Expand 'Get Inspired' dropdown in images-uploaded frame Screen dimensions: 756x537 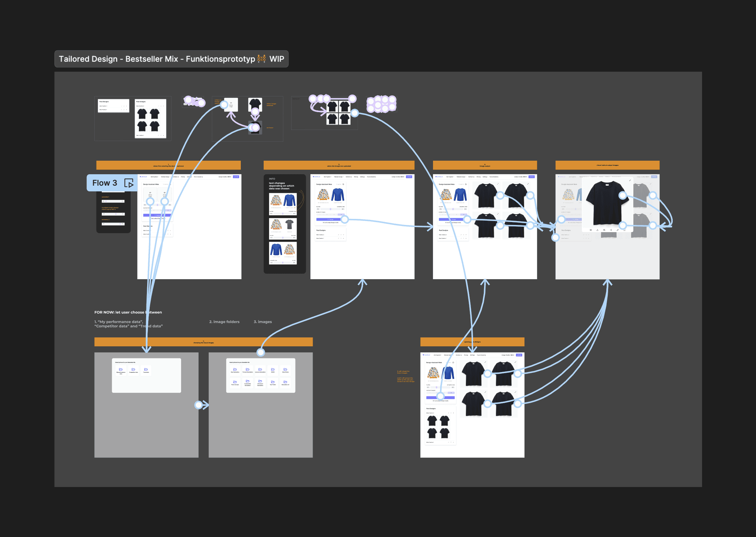328,177
